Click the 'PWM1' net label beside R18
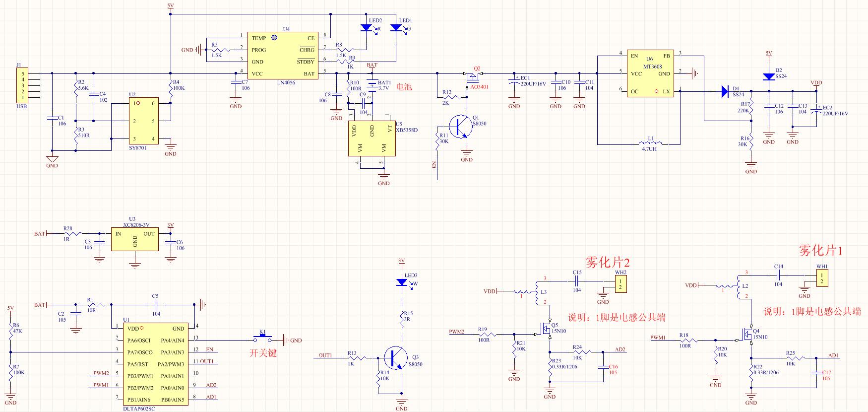Viewport: 868px width, 412px height. (658, 338)
